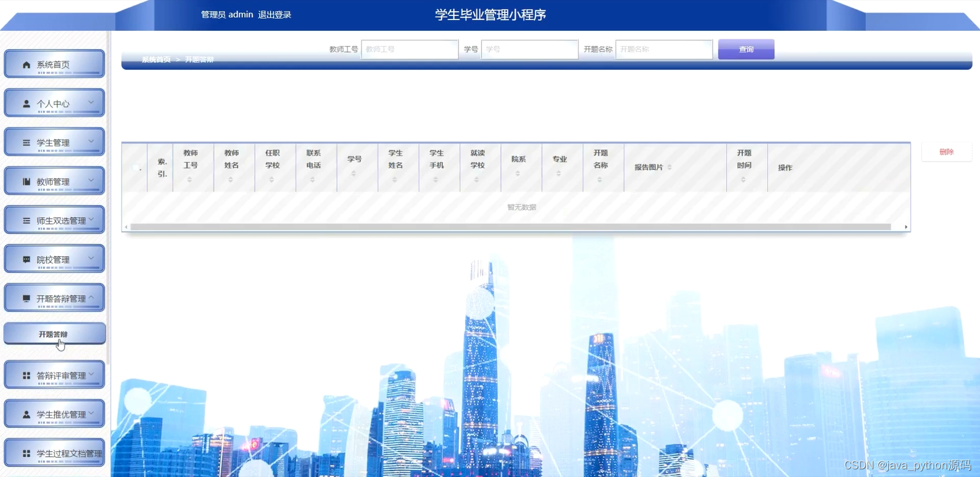This screenshot has height=477, width=980.
Task: Open 学生管理 sidebar menu
Action: (x=54, y=142)
